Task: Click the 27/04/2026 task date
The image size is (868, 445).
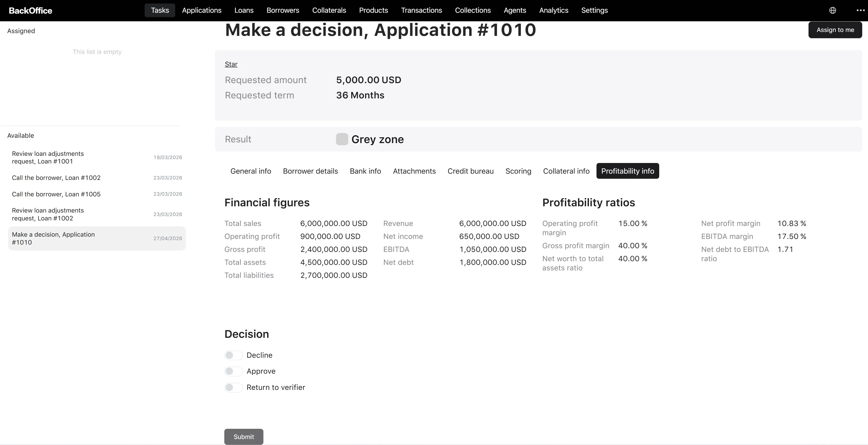Action: coord(168,238)
